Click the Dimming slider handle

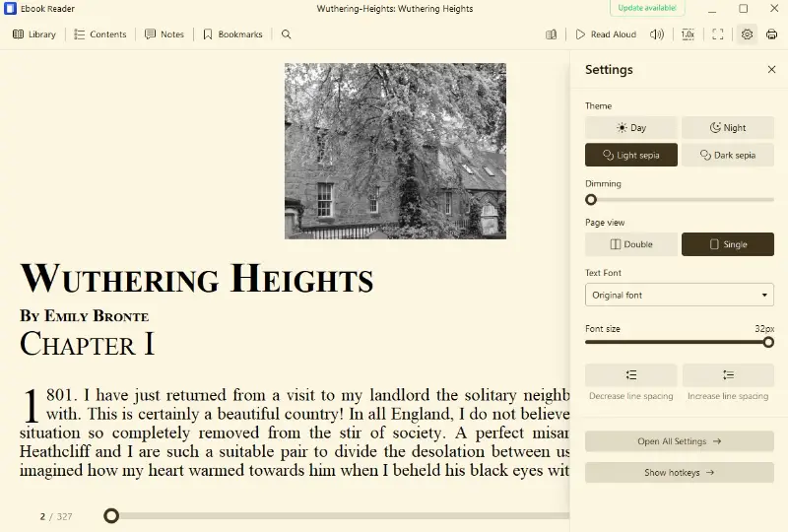(x=591, y=200)
